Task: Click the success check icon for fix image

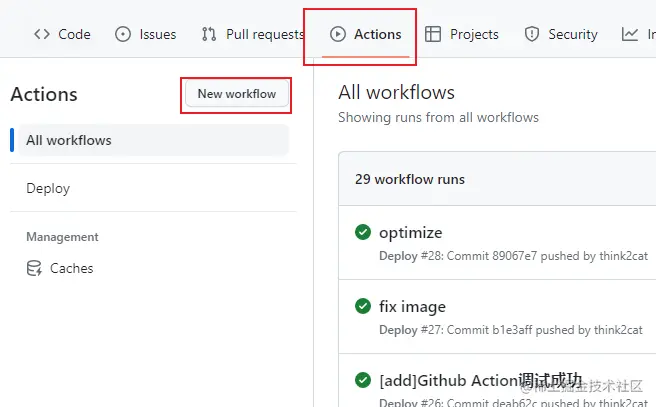Action: [x=363, y=306]
